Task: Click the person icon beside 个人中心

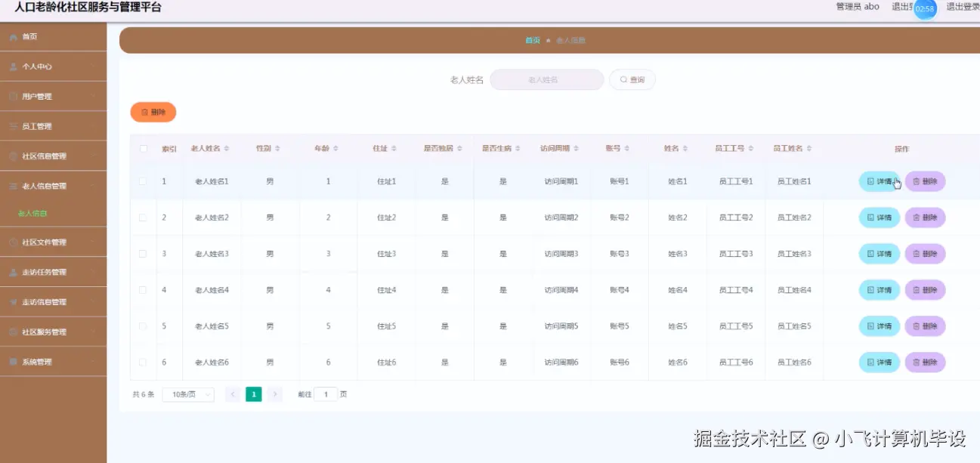Action: point(14,66)
